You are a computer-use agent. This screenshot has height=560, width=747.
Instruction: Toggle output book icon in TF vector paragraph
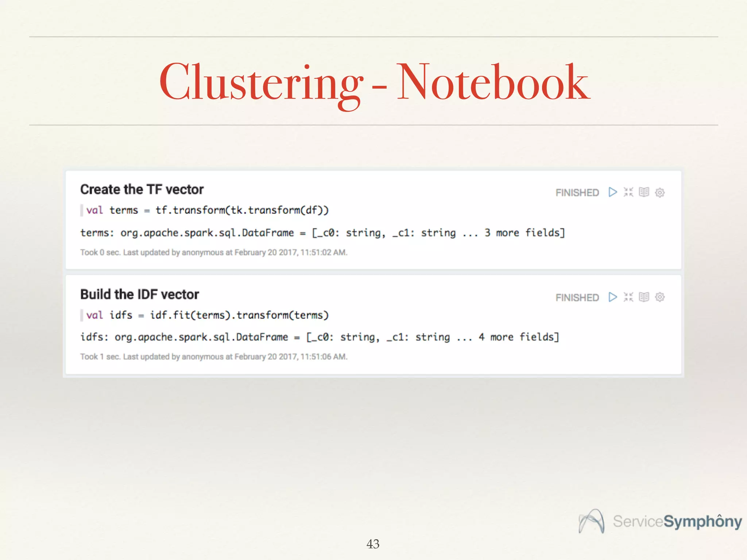coord(644,192)
